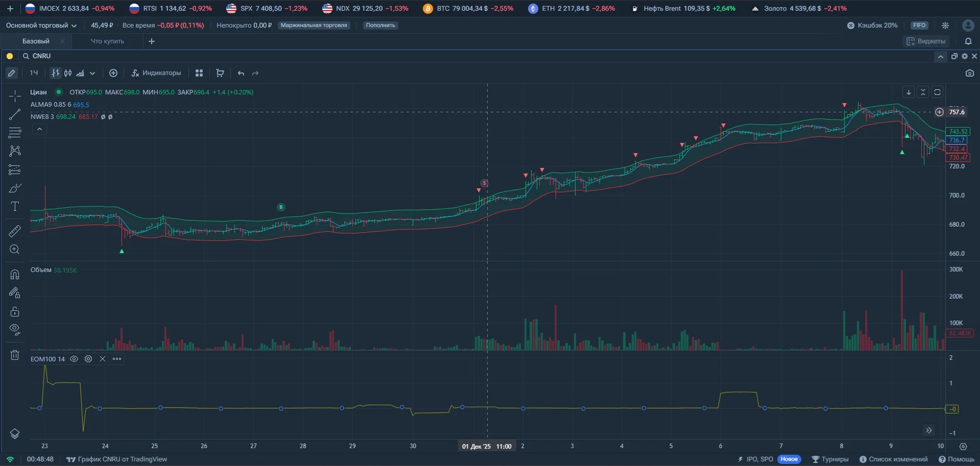Screen dimensions: 980x466
Task: Click the CNRU ticker search field
Action: coord(41,56)
